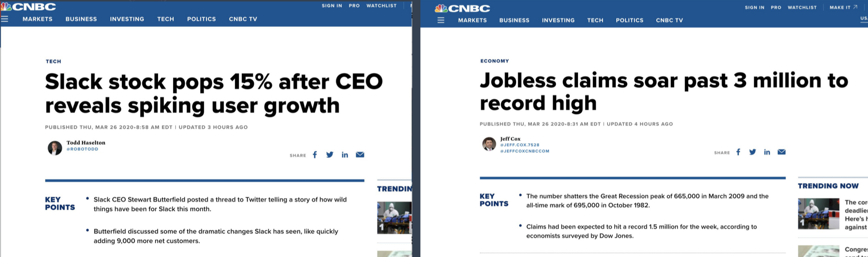Select CNBC TV in the Jobless claims page navigation
The image size is (868, 257).
(669, 20)
